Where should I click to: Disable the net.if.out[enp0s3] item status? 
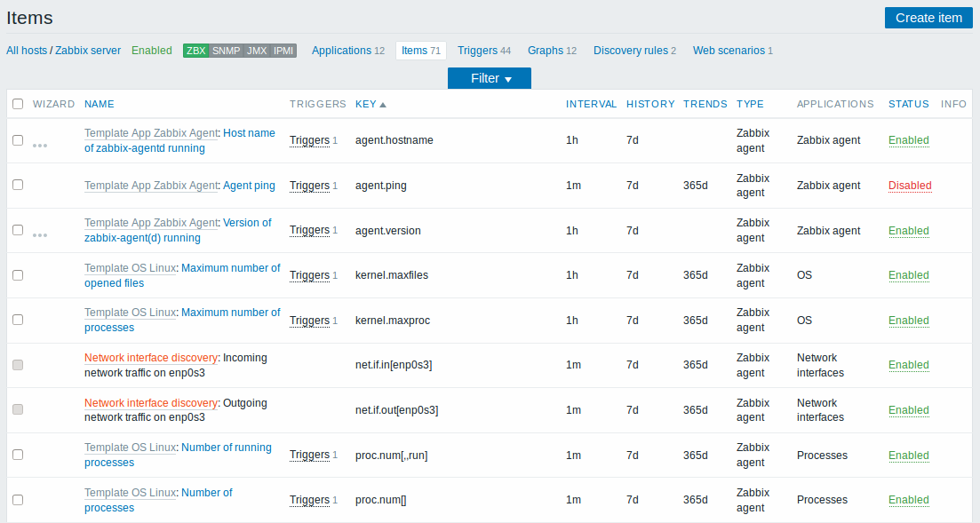pos(909,410)
